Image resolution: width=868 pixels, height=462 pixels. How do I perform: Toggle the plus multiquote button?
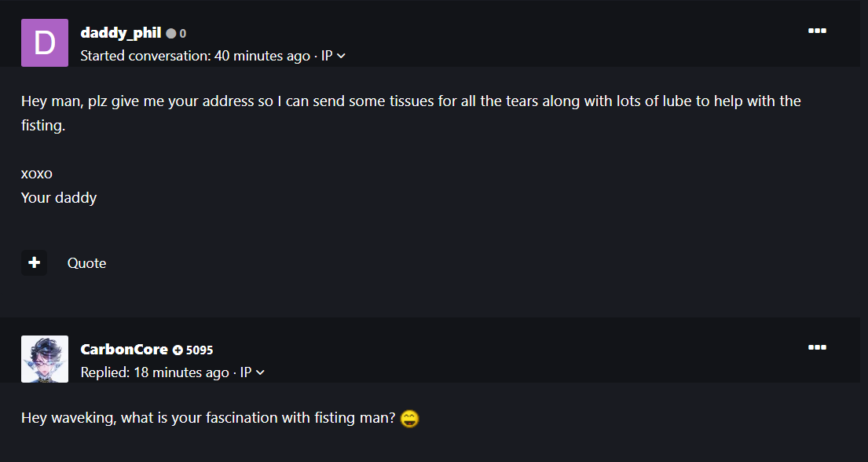34,263
